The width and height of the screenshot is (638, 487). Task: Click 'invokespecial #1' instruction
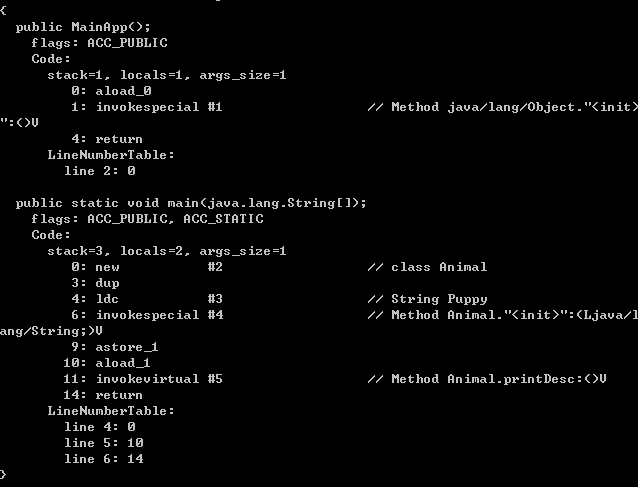click(x=158, y=106)
